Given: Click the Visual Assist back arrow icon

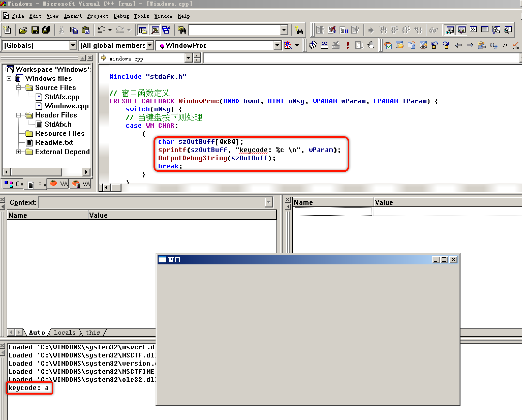Looking at the screenshot, I should pos(458,46).
